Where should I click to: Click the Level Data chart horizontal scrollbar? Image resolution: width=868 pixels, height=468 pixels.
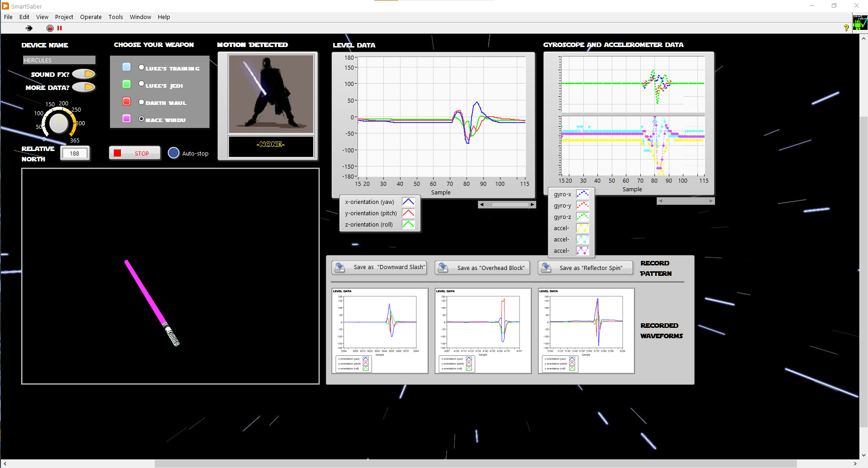507,204
